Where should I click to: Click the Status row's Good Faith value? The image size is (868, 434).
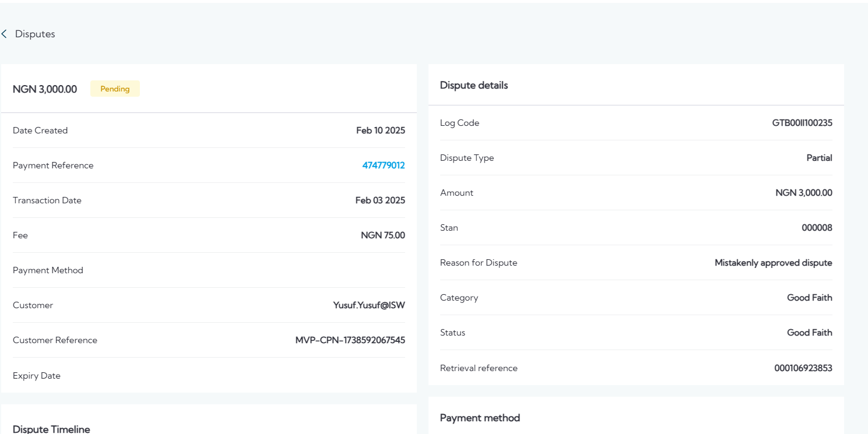coord(809,333)
